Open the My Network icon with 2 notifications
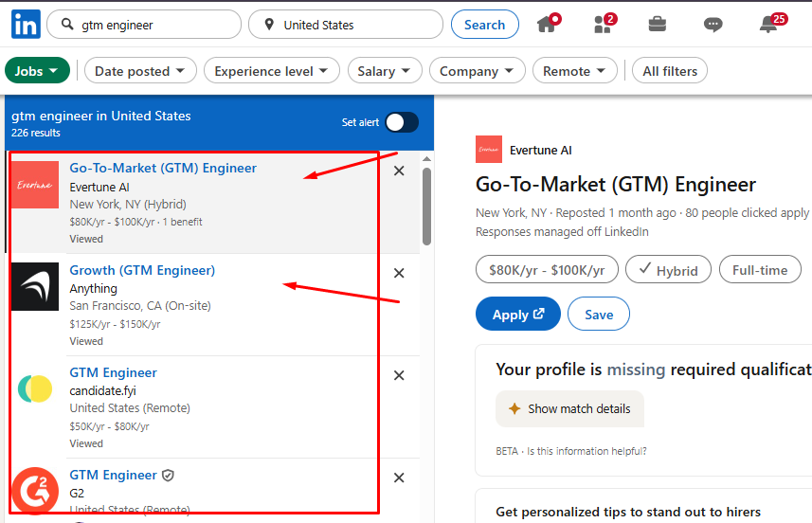The image size is (812, 523). (604, 24)
